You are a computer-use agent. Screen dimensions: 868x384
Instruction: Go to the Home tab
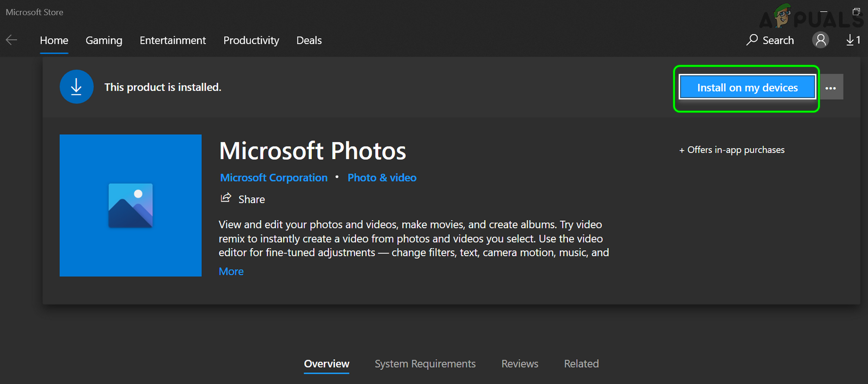tap(54, 40)
